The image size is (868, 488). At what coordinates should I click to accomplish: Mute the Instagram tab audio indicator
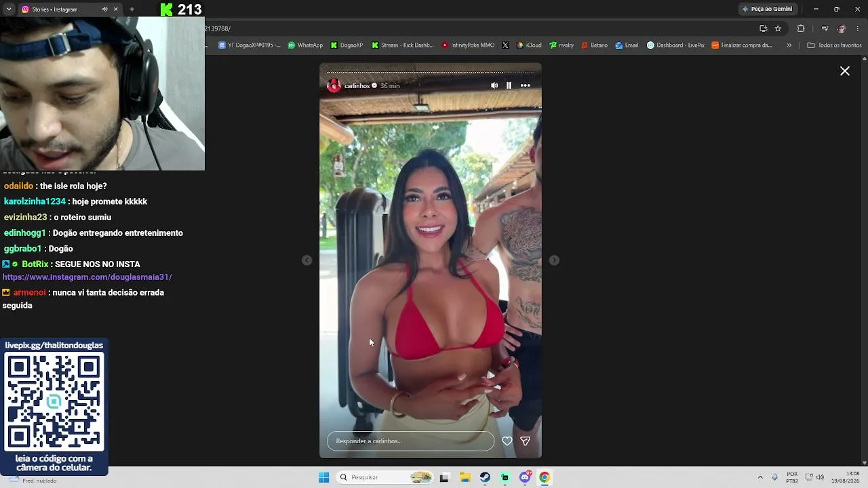click(104, 9)
